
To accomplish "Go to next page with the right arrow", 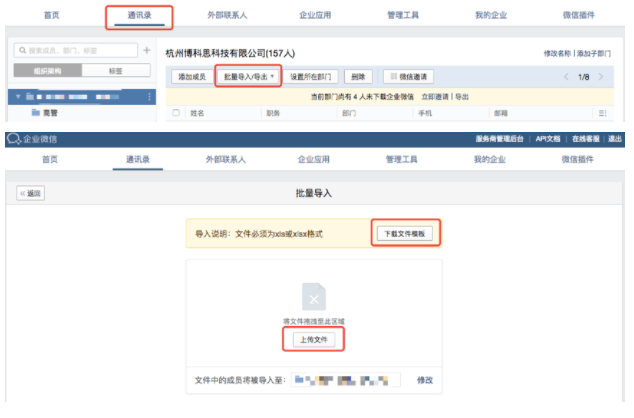I will (x=601, y=77).
